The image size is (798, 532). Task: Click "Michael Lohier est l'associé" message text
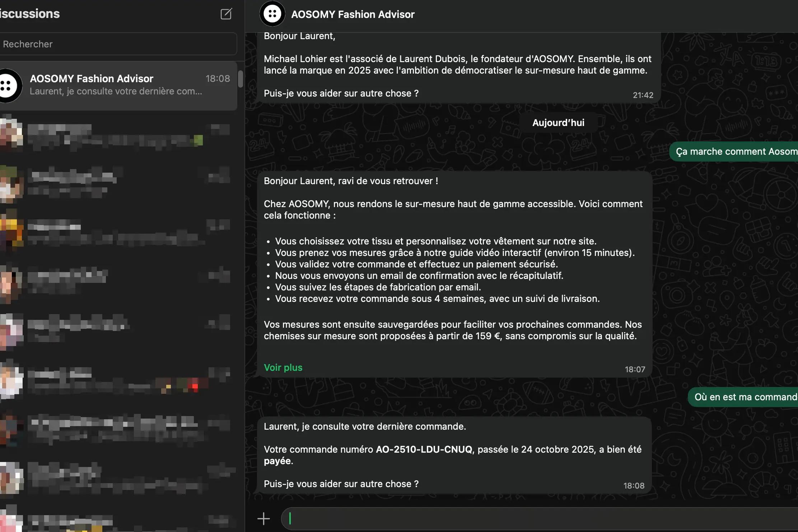tap(457, 65)
